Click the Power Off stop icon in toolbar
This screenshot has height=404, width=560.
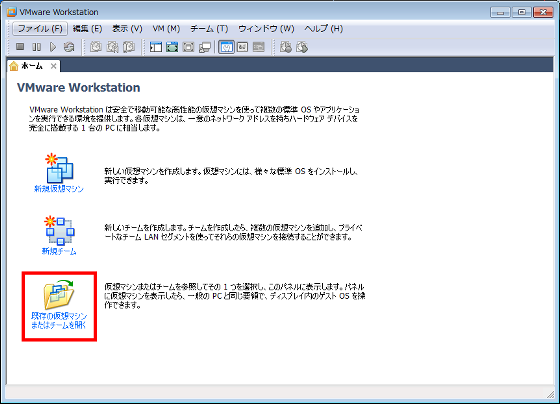pos(20,47)
